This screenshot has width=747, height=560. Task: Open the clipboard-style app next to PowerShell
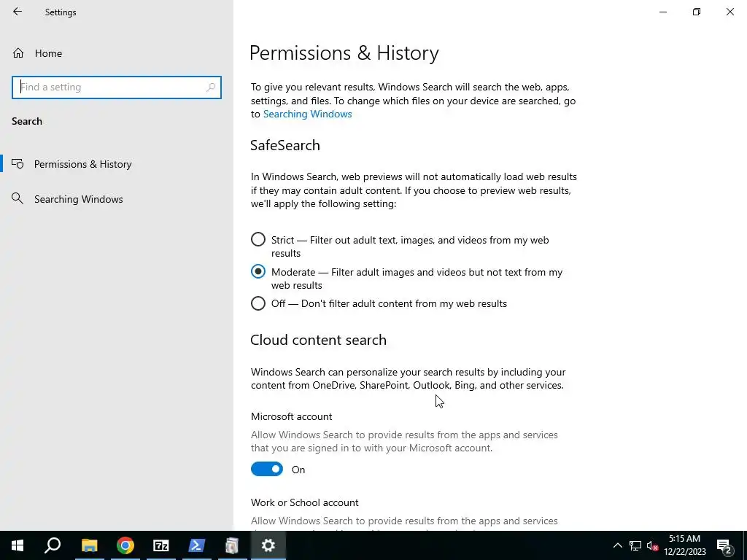coord(232,545)
